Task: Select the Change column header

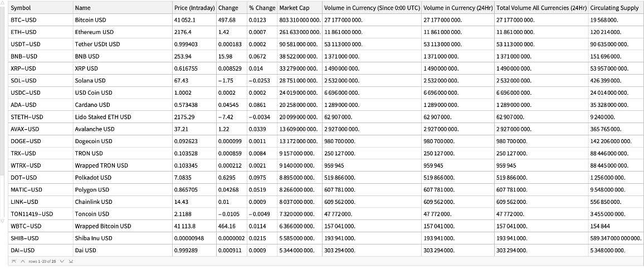Action: [228, 8]
